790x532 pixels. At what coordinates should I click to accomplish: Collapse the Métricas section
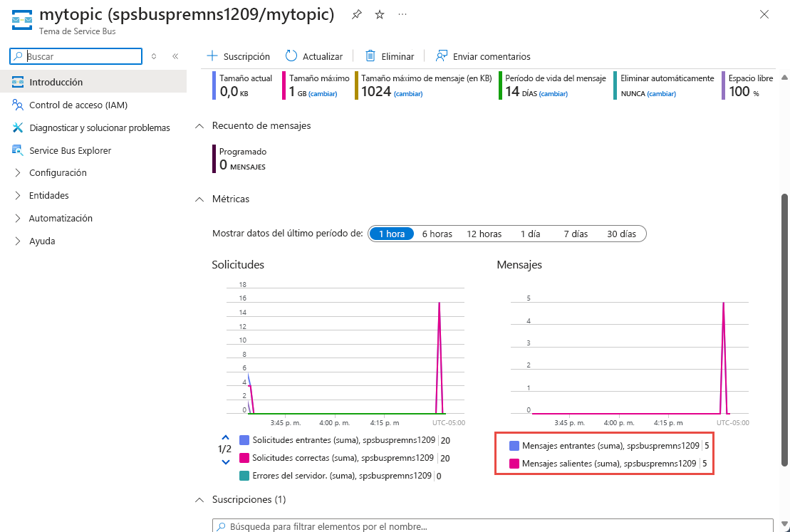click(x=199, y=199)
